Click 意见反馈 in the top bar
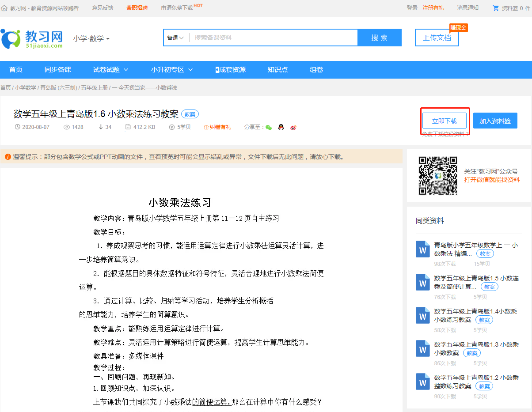532x412 pixels. (103, 8)
